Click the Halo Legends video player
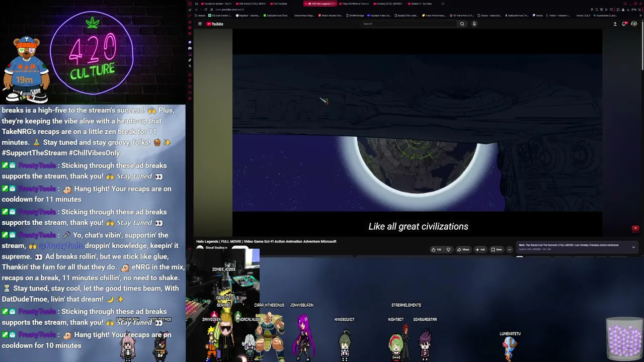This screenshot has height=362, width=644. click(417, 132)
